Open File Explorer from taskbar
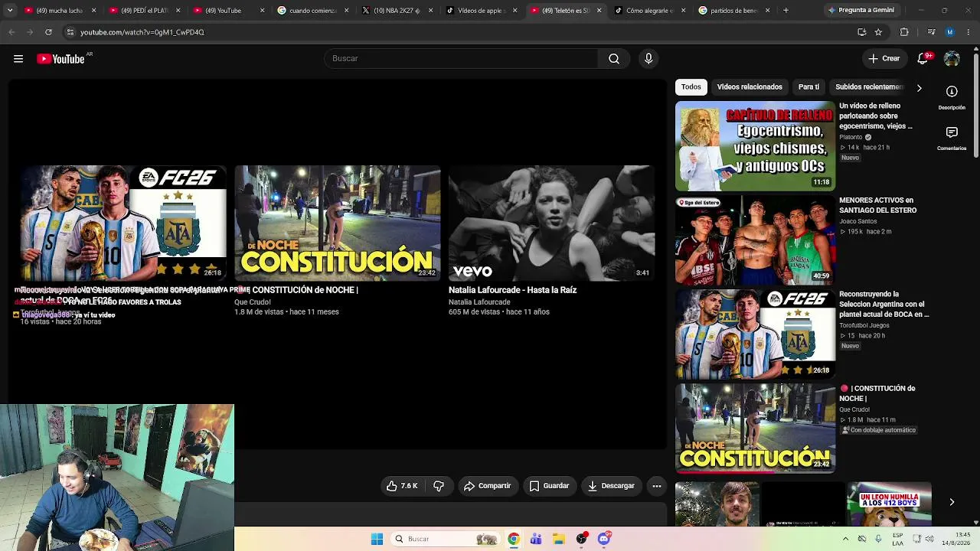Image resolution: width=980 pixels, height=551 pixels. (559, 539)
